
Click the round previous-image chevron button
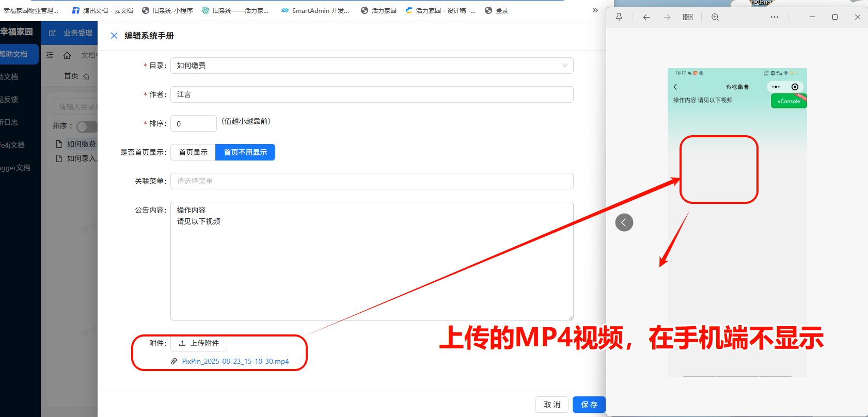tap(624, 222)
